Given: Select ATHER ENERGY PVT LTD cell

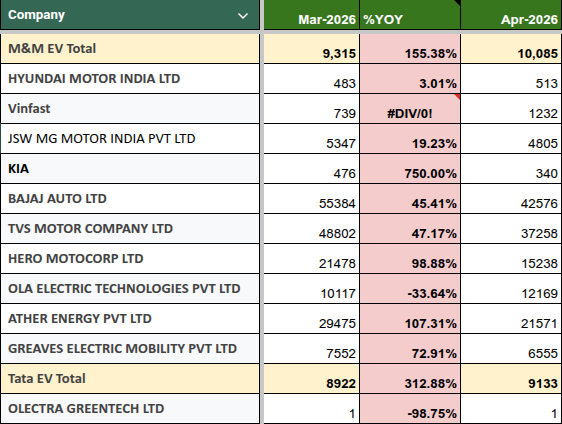Looking at the screenshot, I should 130,319.
